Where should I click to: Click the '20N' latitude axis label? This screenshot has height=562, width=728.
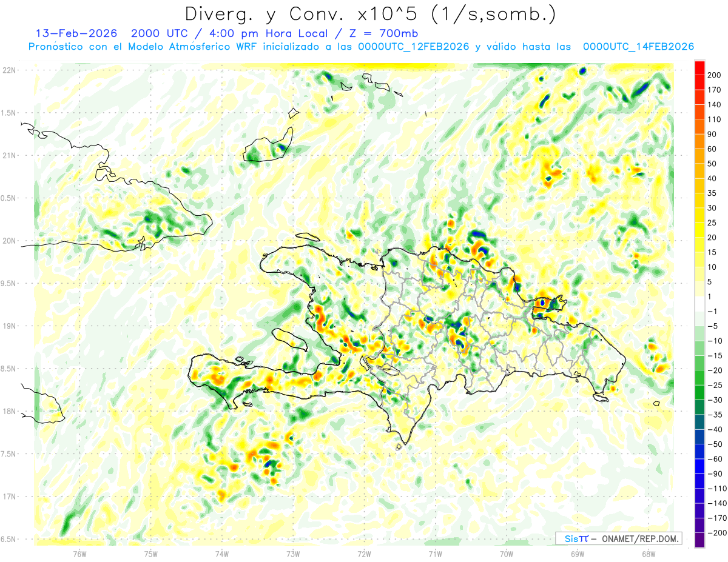coord(9,241)
